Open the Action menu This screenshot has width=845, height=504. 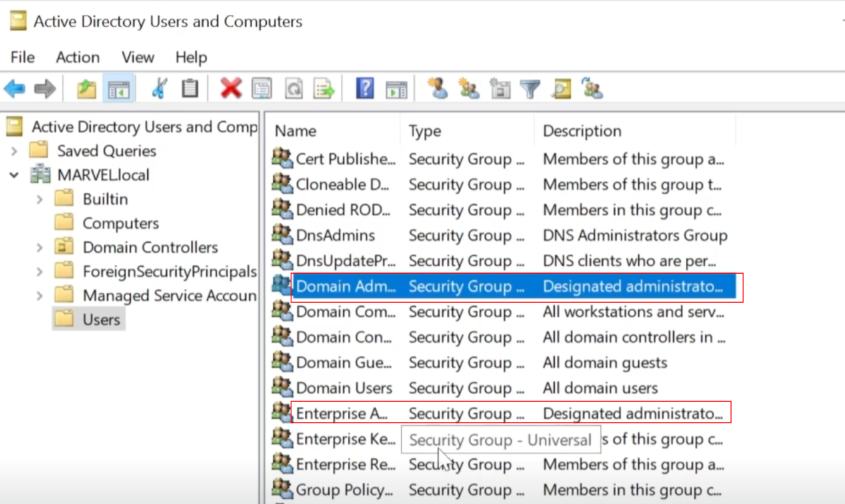click(77, 57)
